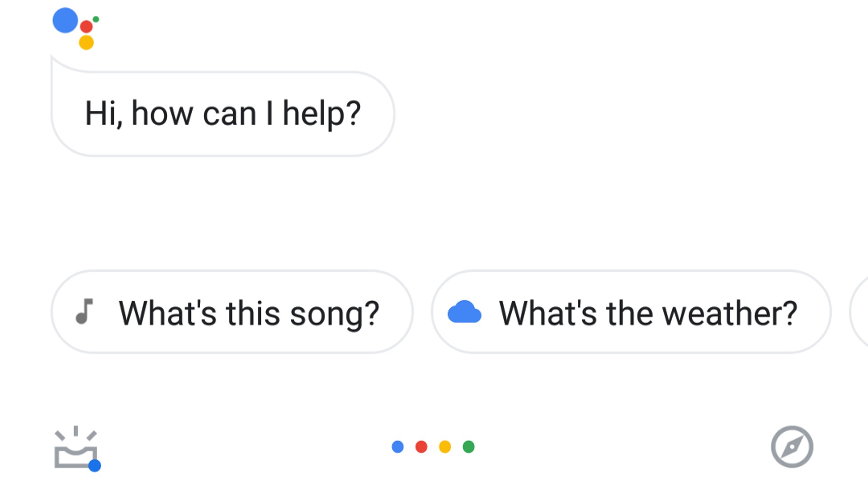
Task: Tap the red dot in listening indicator
Action: (421, 447)
